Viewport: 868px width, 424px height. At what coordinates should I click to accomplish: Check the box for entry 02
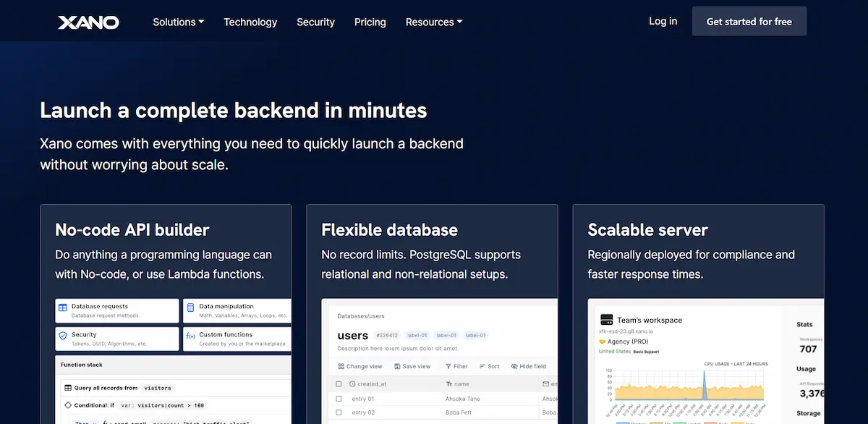pyautogui.click(x=339, y=412)
